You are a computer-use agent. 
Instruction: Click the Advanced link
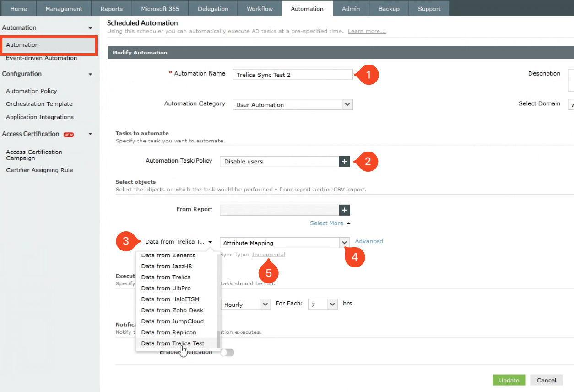coord(369,241)
